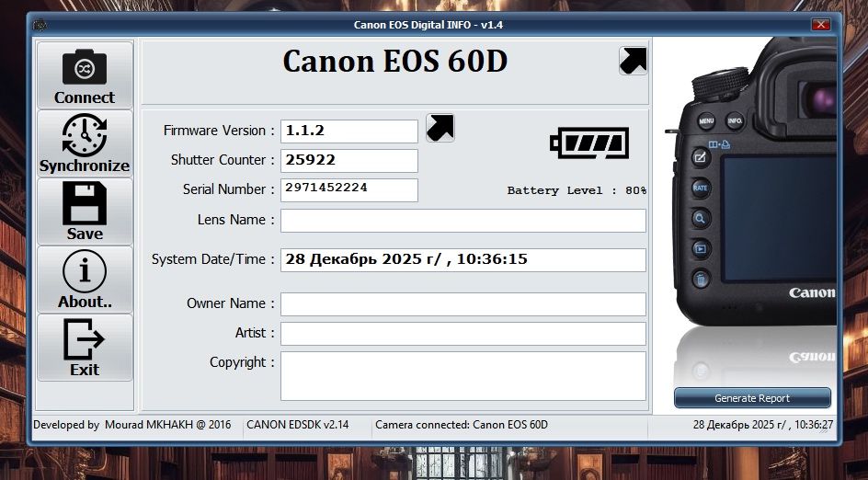The height and width of the screenshot is (480, 868).
Task: Select the Serial Number field
Action: (349, 190)
